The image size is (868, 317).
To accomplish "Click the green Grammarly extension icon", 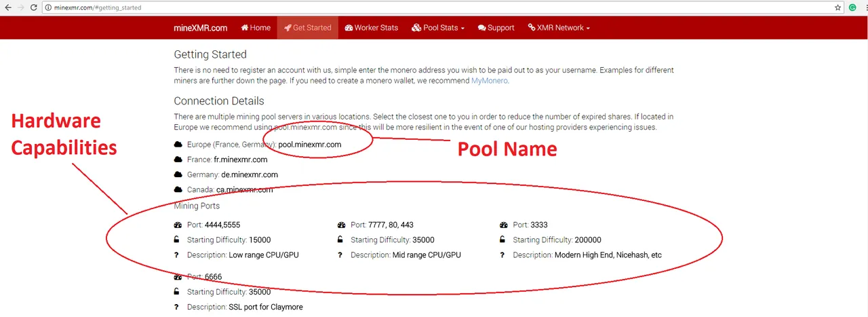I will coord(852,7).
